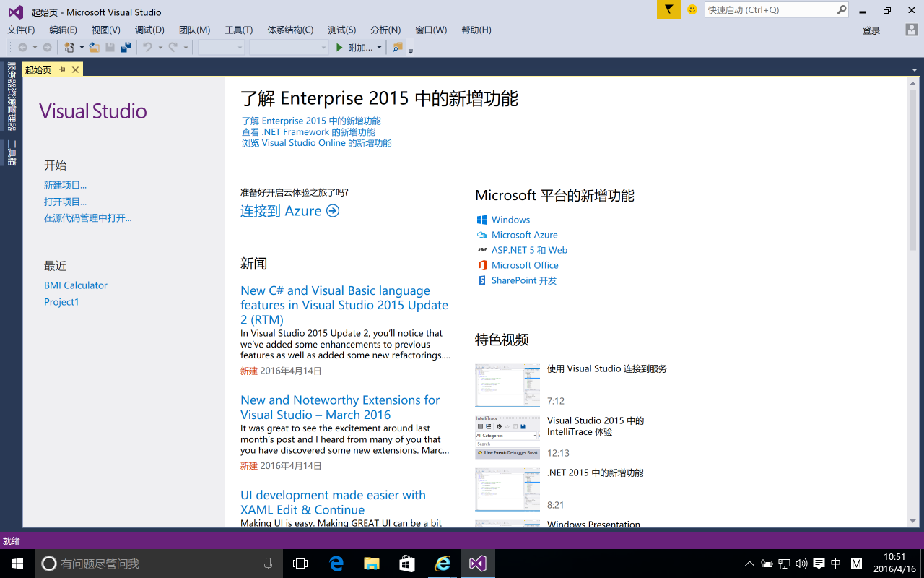Screen dimensions: 924x578
Task: Click the feedback smiley face icon
Action: pos(692,9)
